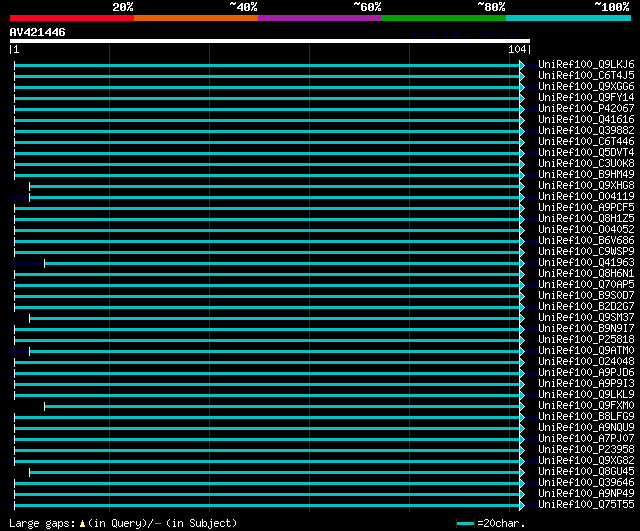The width and height of the screenshot is (640, 531).
Task: Select the UniRef100_B8LFG9 label
Action: 586,417
